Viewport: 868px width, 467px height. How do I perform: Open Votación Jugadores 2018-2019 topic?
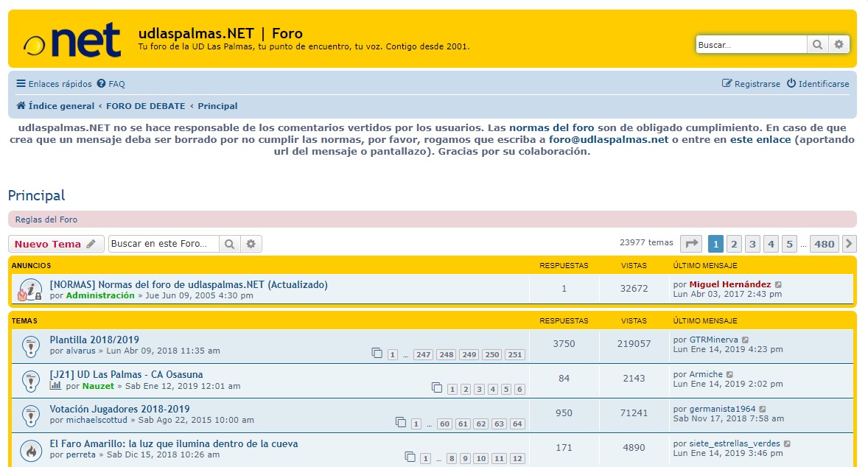pos(119,409)
